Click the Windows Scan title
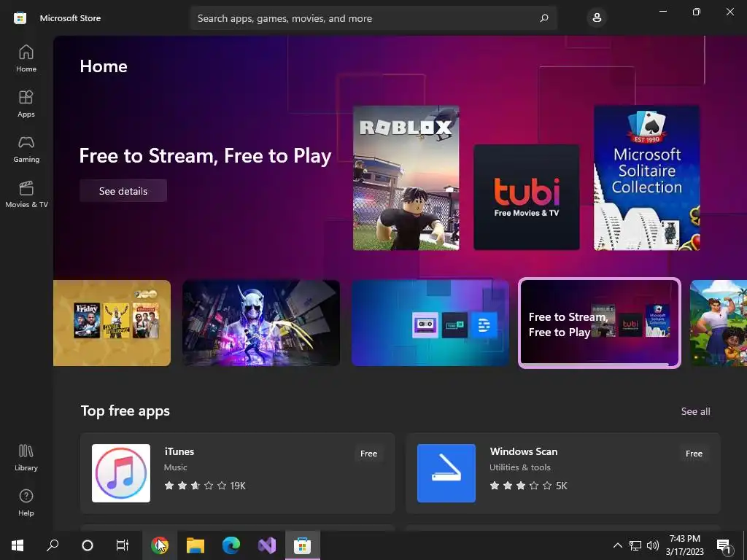 coord(524,451)
